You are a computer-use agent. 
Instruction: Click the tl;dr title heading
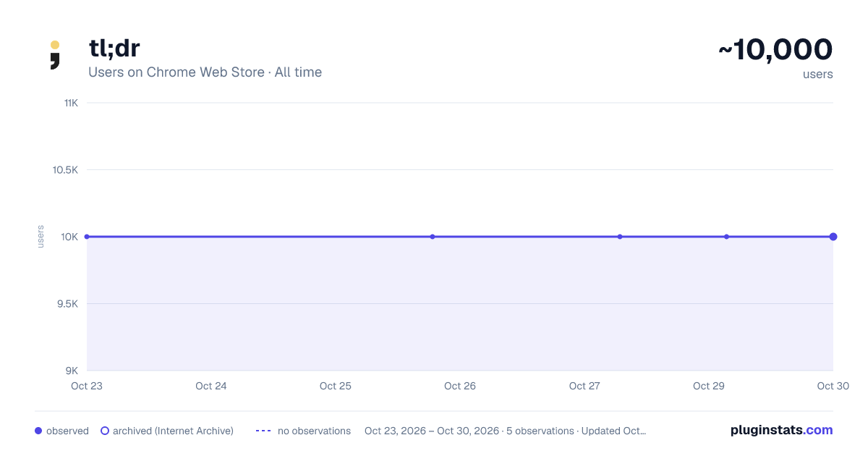[x=114, y=48]
